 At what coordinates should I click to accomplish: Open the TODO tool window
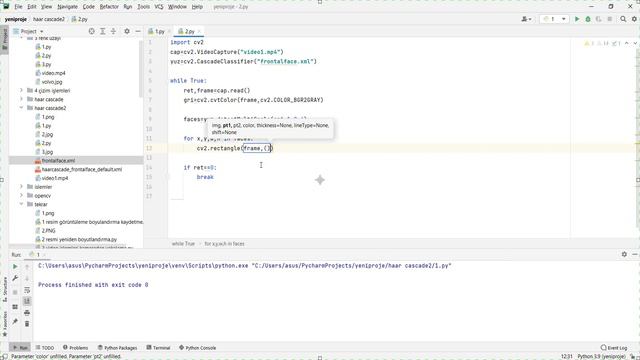(44, 348)
